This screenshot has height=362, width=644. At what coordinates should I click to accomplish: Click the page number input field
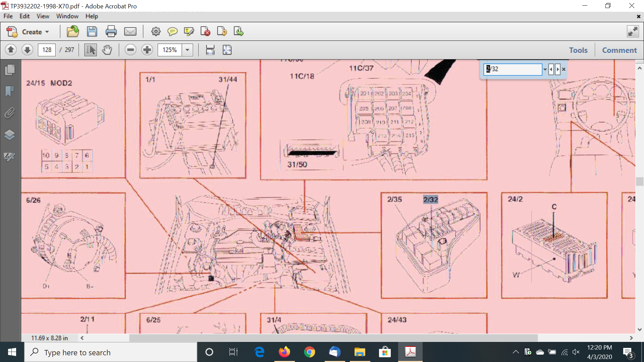[47, 50]
